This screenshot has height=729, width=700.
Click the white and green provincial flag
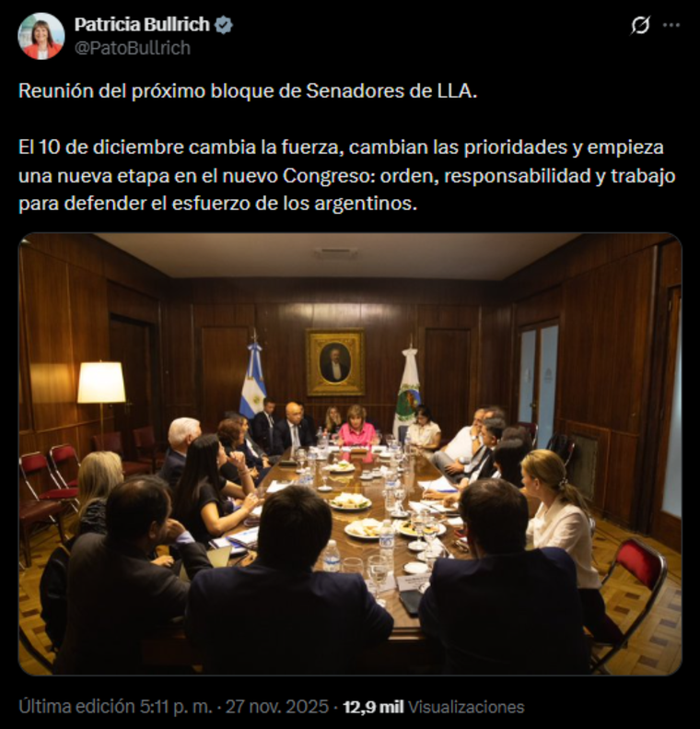[x=408, y=393]
